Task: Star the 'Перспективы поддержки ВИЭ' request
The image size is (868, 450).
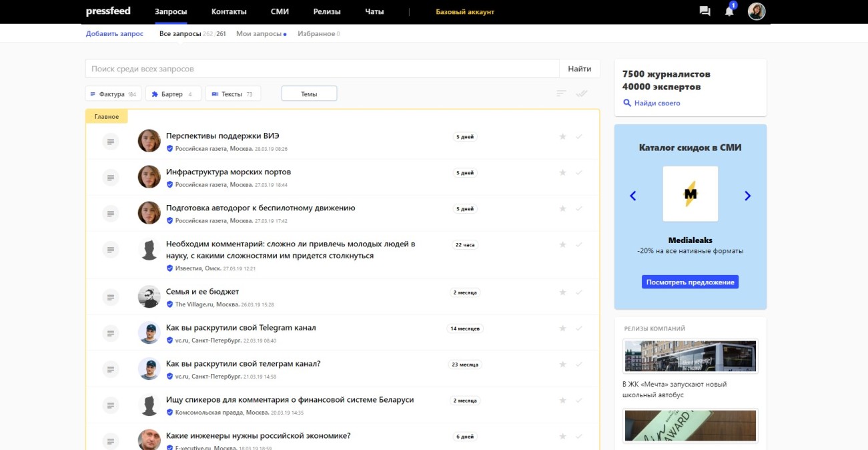Action: 562,137
